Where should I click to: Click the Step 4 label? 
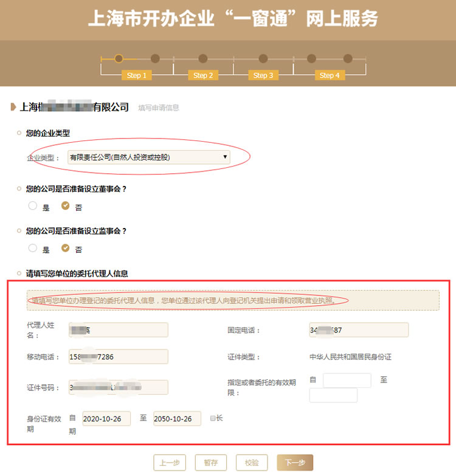point(329,75)
